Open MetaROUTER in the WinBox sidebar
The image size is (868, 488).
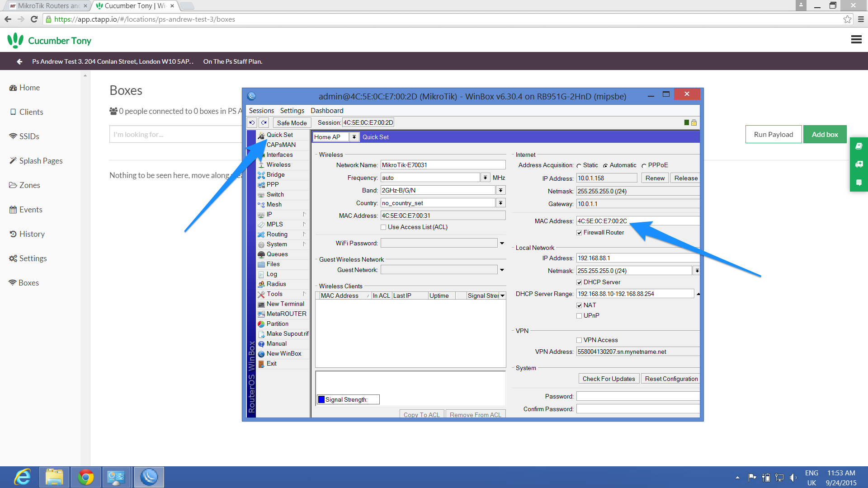(286, 314)
